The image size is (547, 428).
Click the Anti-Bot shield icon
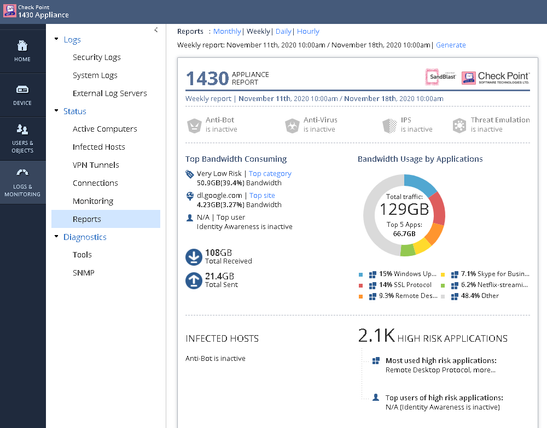[194, 126]
